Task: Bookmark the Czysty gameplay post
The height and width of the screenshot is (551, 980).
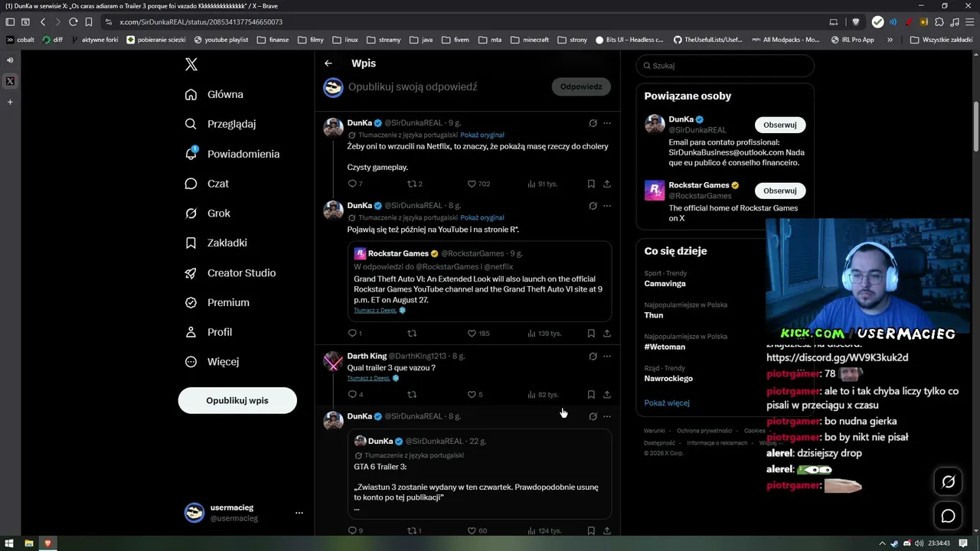Action: 591,184
